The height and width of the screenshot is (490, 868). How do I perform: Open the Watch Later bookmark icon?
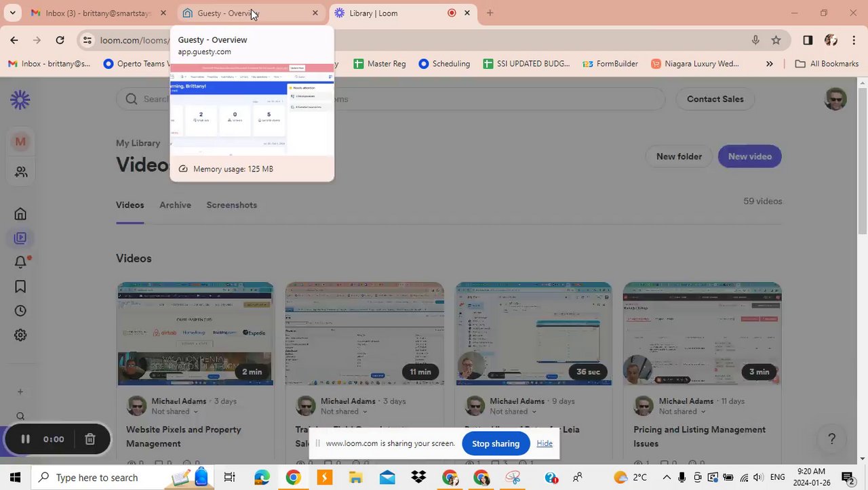tap(20, 287)
